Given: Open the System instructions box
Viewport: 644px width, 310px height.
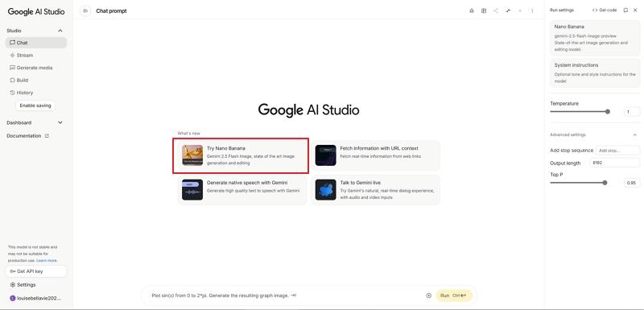Looking at the screenshot, I should [595, 72].
